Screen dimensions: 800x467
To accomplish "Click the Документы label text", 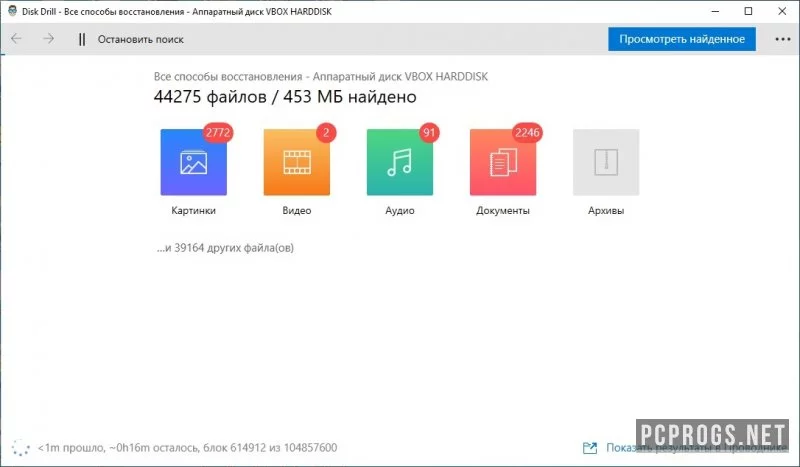I will (x=503, y=210).
